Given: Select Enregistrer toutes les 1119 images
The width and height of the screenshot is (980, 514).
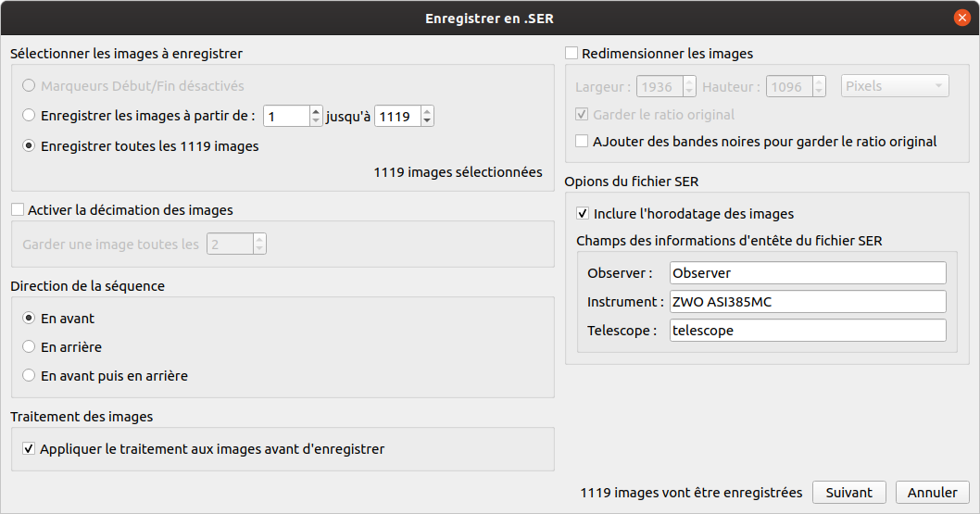Looking at the screenshot, I should click(x=30, y=145).
